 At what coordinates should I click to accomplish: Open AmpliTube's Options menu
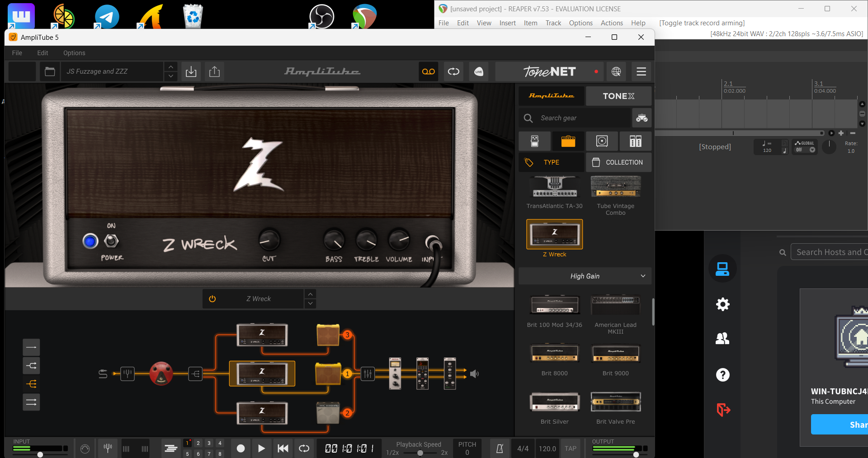pos(74,53)
